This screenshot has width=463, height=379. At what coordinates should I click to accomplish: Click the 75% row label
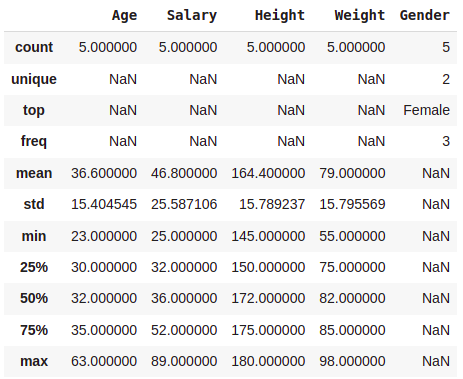click(x=34, y=330)
